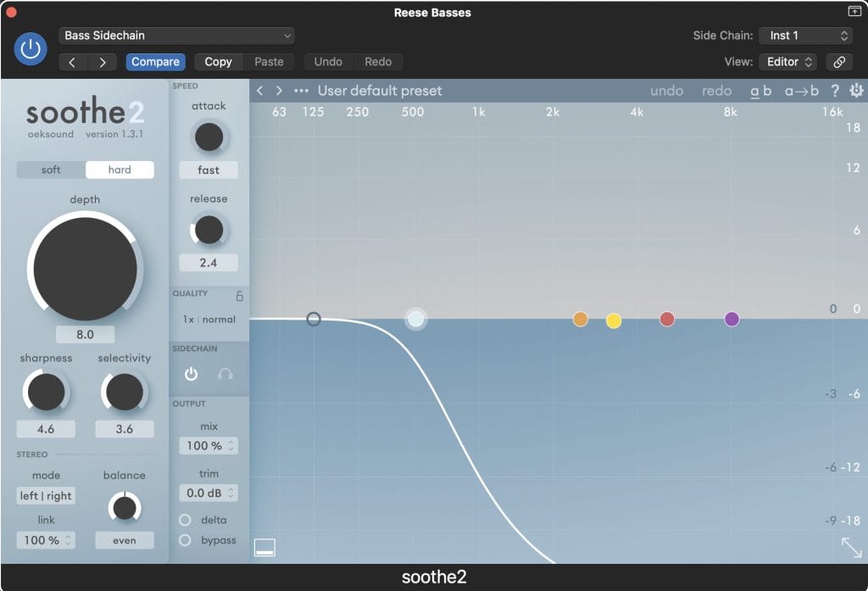Click the quality lock icon
The image size is (868, 591).
click(239, 296)
